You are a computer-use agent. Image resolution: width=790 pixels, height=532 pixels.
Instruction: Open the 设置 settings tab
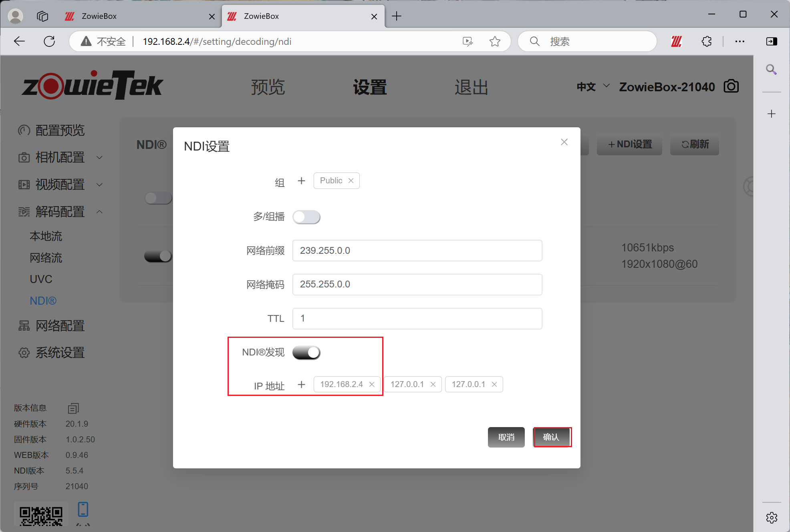pos(370,87)
